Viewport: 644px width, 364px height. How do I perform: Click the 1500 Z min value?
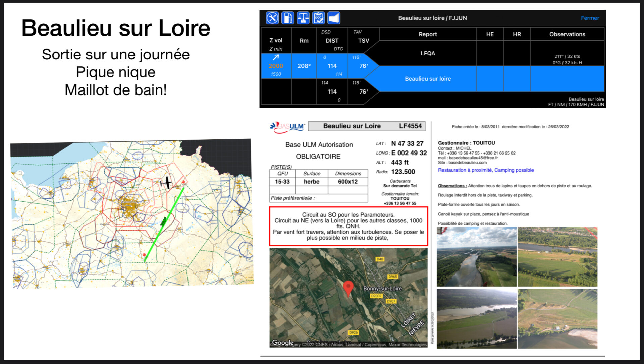(x=276, y=74)
